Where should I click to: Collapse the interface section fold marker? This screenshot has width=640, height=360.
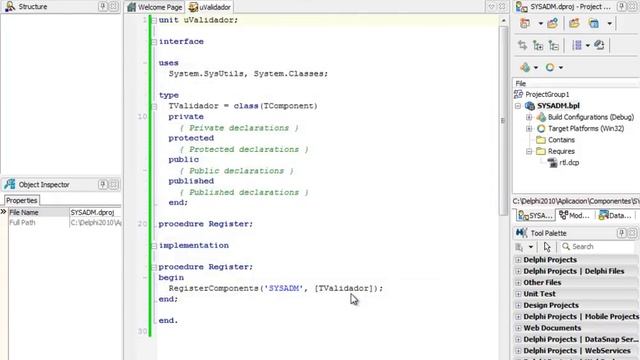(x=154, y=42)
